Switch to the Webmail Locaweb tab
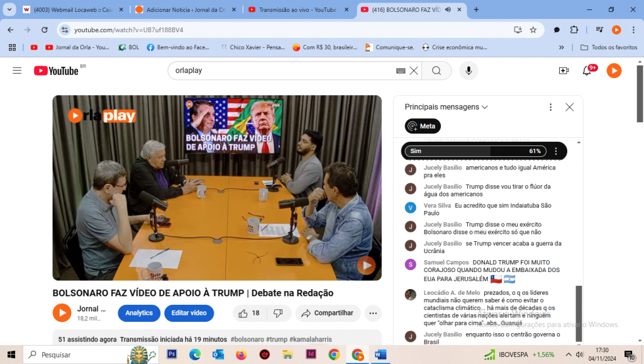Viewport: 644px width, 364px height. pyautogui.click(x=73, y=9)
